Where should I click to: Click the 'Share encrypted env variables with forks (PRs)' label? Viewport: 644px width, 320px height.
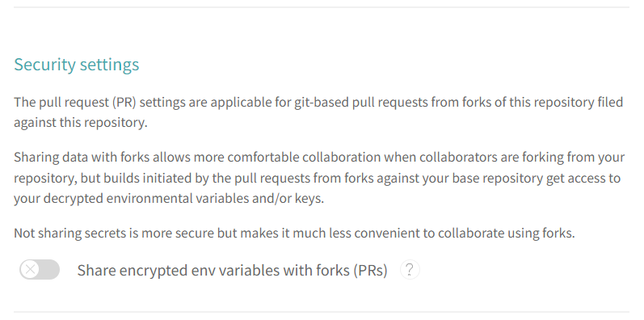click(x=233, y=270)
